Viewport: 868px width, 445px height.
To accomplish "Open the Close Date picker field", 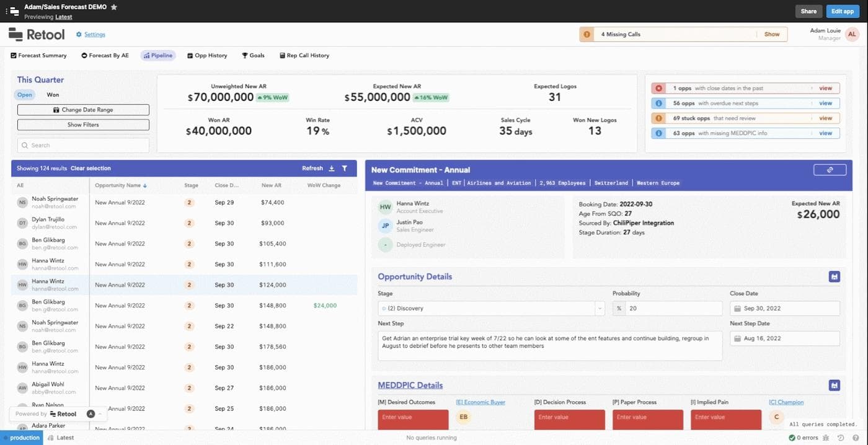I will click(x=784, y=309).
